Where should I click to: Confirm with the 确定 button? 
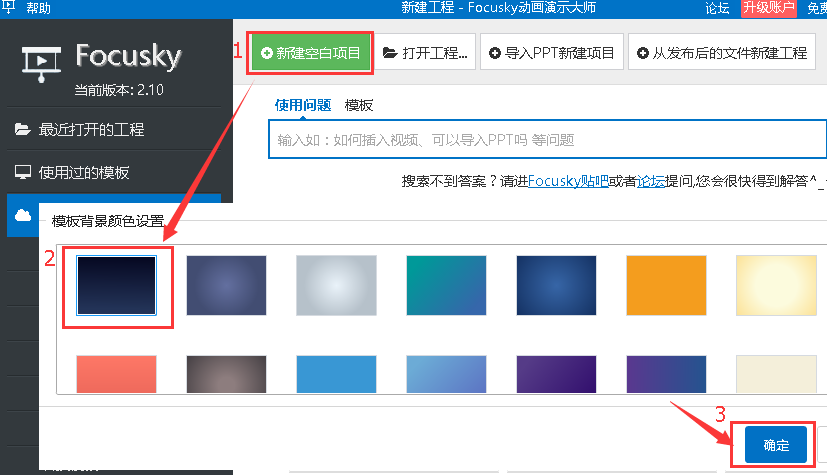(x=776, y=445)
